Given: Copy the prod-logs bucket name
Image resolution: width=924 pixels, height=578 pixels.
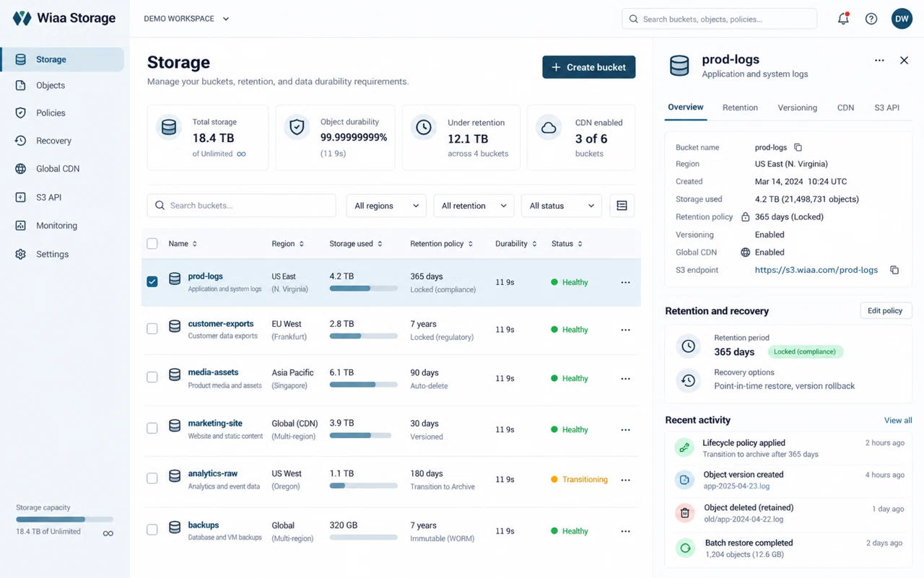Looking at the screenshot, I should click(798, 147).
